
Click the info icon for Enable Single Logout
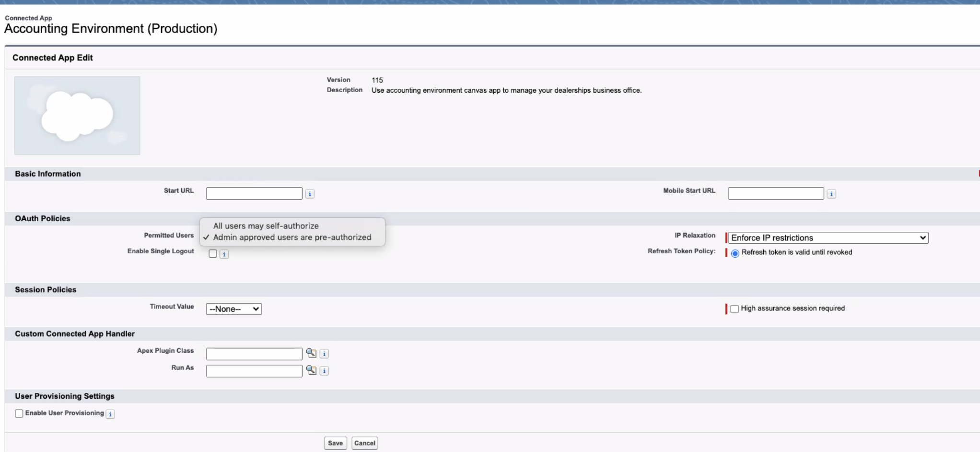[224, 254]
